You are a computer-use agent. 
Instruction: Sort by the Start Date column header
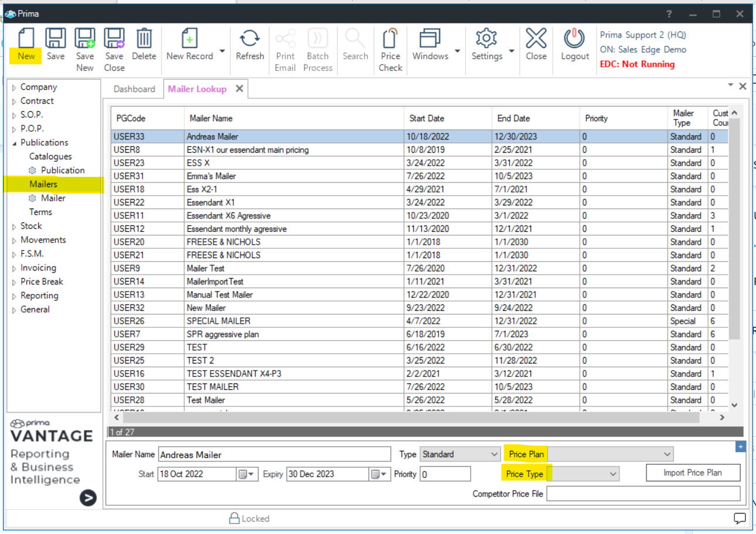[448, 118]
